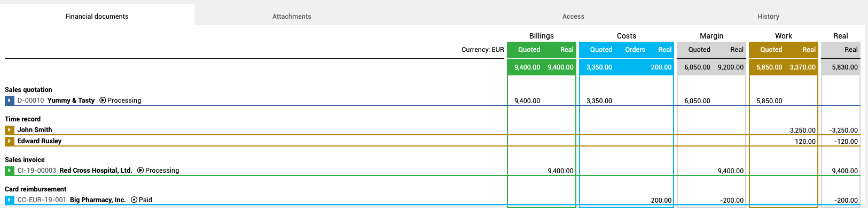Expand card reimbursement CC-EUR-19-001 arrow
The width and height of the screenshot is (868, 208).
(x=10, y=200)
